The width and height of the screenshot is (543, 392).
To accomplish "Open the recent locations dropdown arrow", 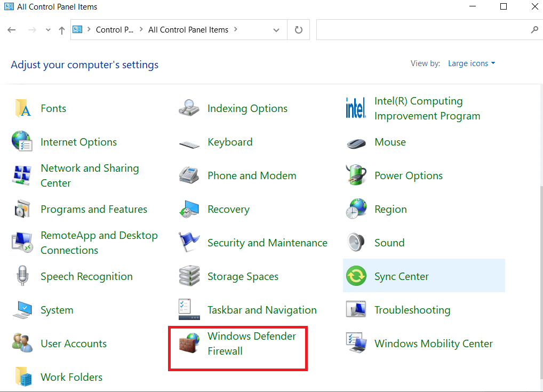I will pos(48,30).
